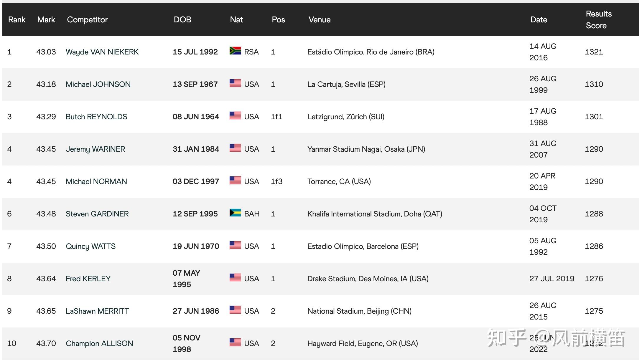Open LaShawn MERRITT's profile link
The height and width of the screenshot is (364, 642).
(x=97, y=311)
